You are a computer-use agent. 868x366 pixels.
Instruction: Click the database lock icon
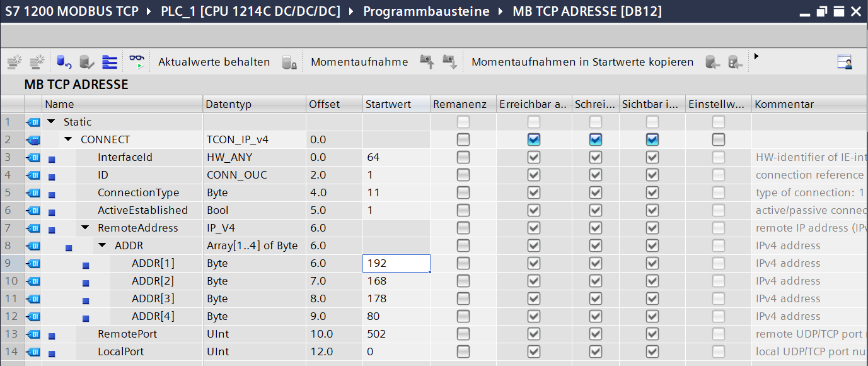coord(289,62)
